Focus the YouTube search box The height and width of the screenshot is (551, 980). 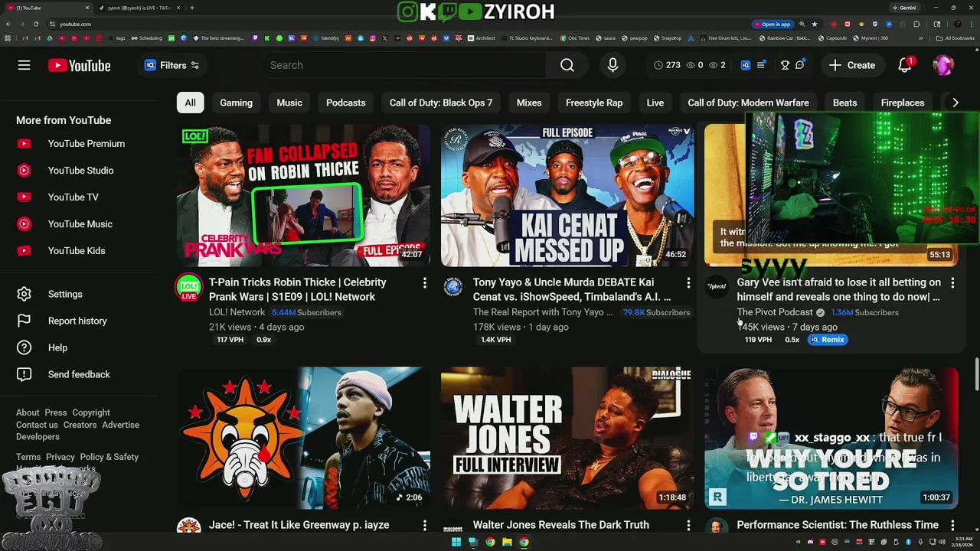pyautogui.click(x=404, y=65)
